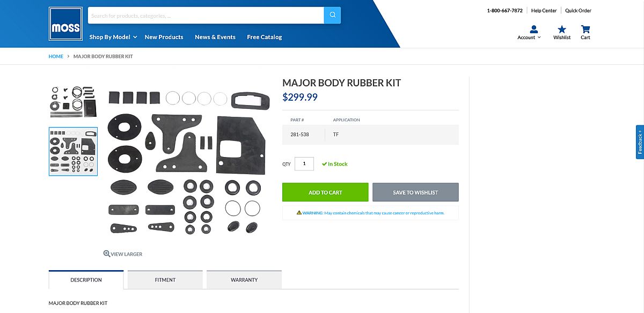Open the shopping Cart icon
Image resolution: width=644 pixels, height=313 pixels.
click(586, 29)
